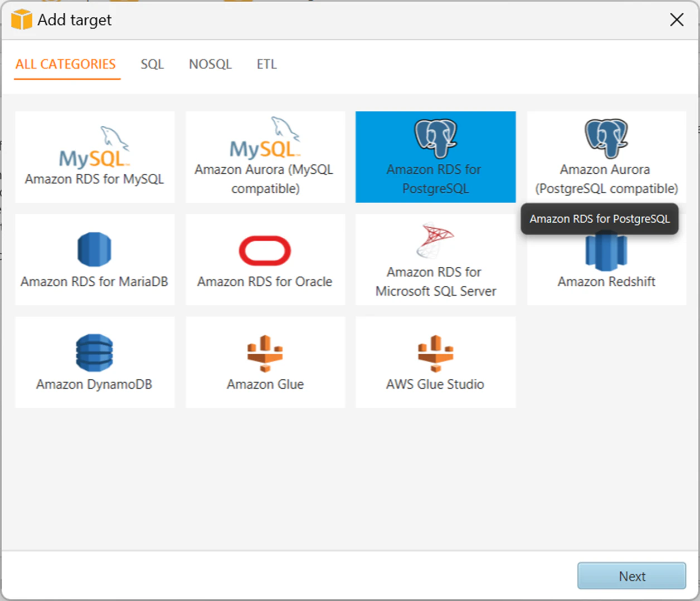
Task: Click the 'Amazon DynamoDB' label
Action: [94, 384]
